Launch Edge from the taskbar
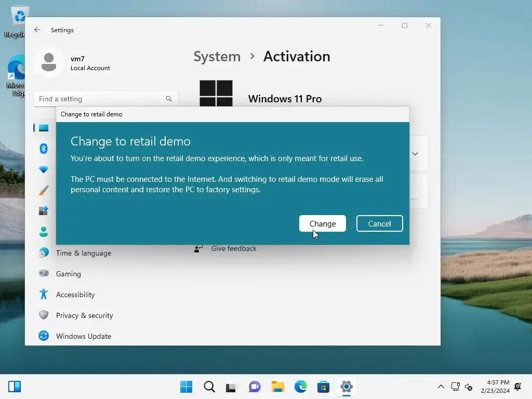Screen dimensions: 532x399 [301, 387]
